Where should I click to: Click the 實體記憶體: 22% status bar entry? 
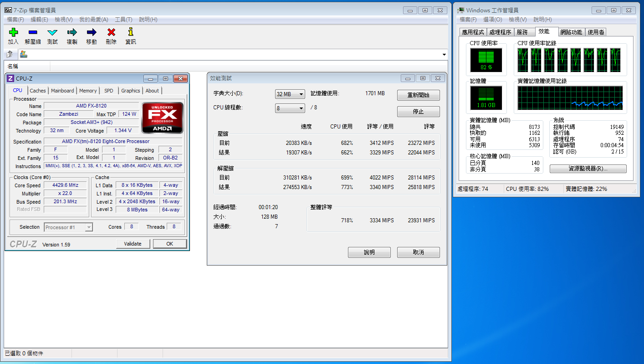[586, 189]
